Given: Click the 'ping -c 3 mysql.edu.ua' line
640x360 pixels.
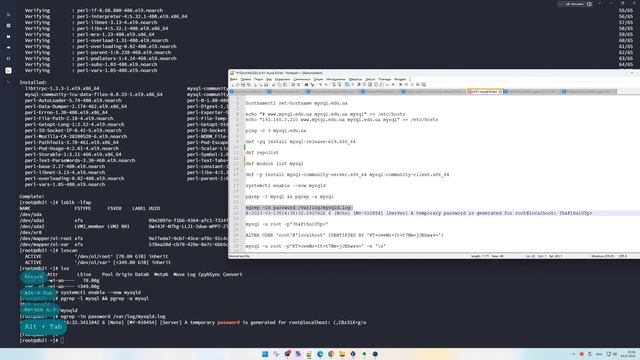Looking at the screenshot, I should (276, 131).
